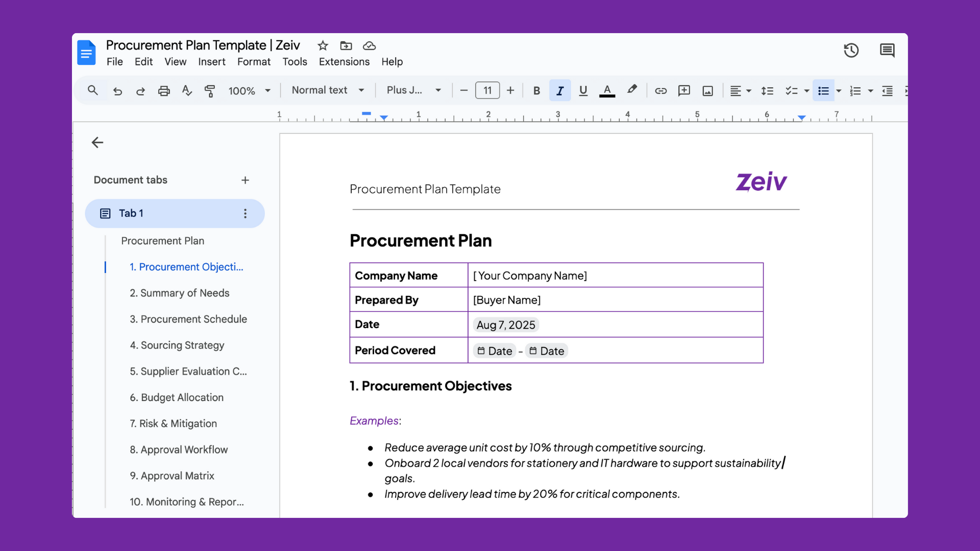Switch to the Format menu
The image size is (980, 551).
click(254, 62)
